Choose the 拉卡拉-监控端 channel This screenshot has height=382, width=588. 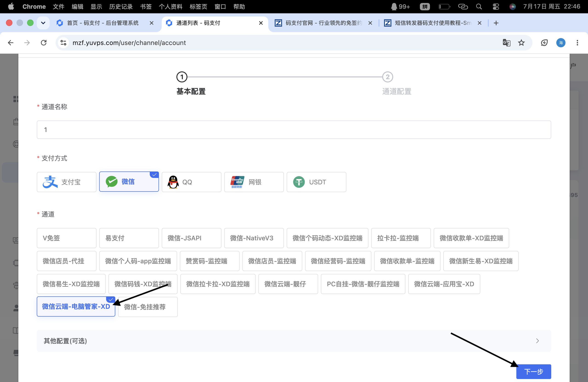click(401, 238)
